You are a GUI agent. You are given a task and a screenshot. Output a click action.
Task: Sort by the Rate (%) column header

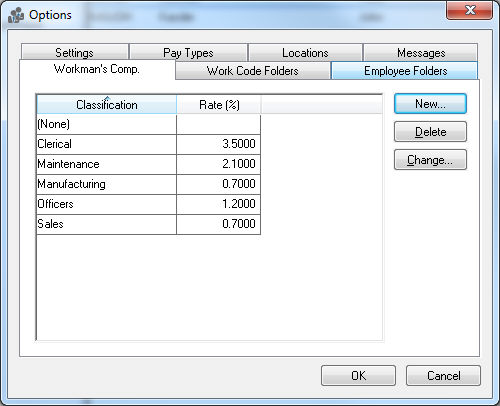tap(219, 105)
